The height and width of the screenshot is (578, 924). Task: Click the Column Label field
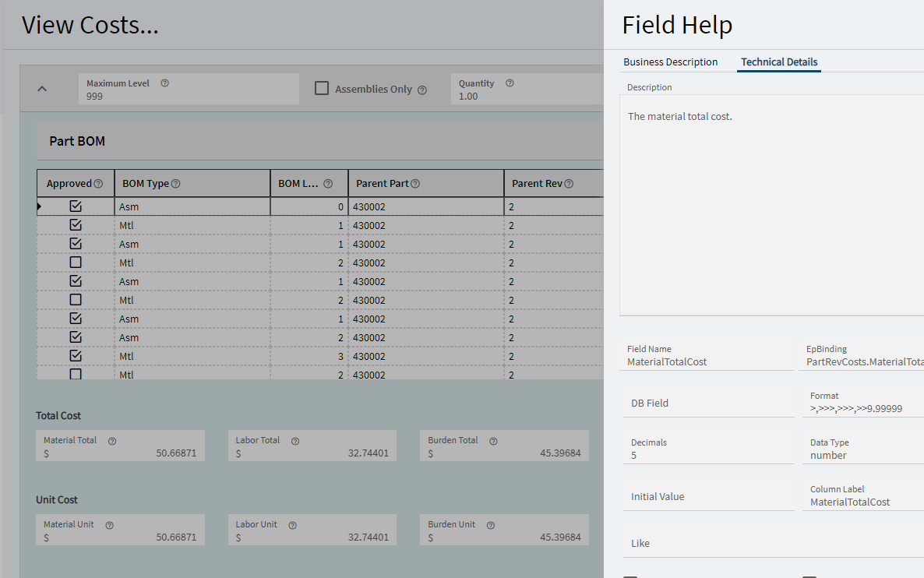pos(862,496)
